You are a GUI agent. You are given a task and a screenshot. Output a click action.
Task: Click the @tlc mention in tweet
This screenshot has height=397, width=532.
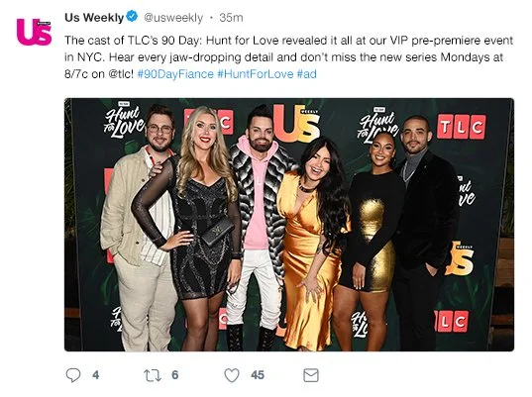[x=121, y=74]
